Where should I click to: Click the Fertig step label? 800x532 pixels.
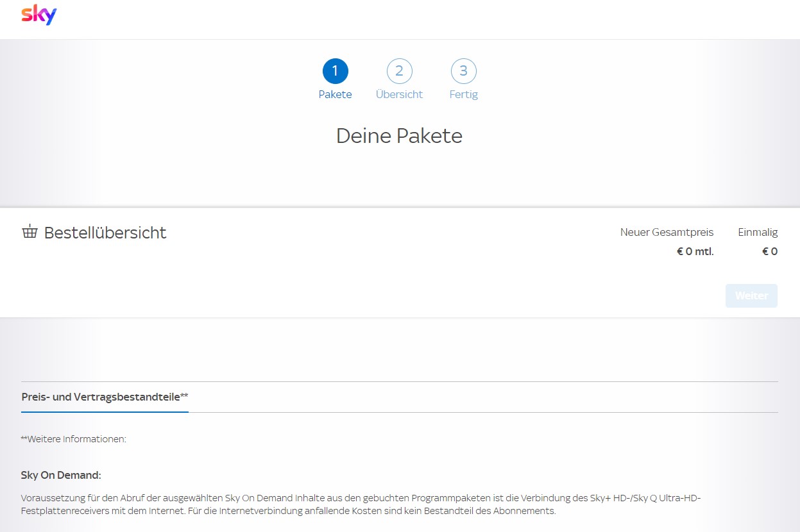coord(464,94)
